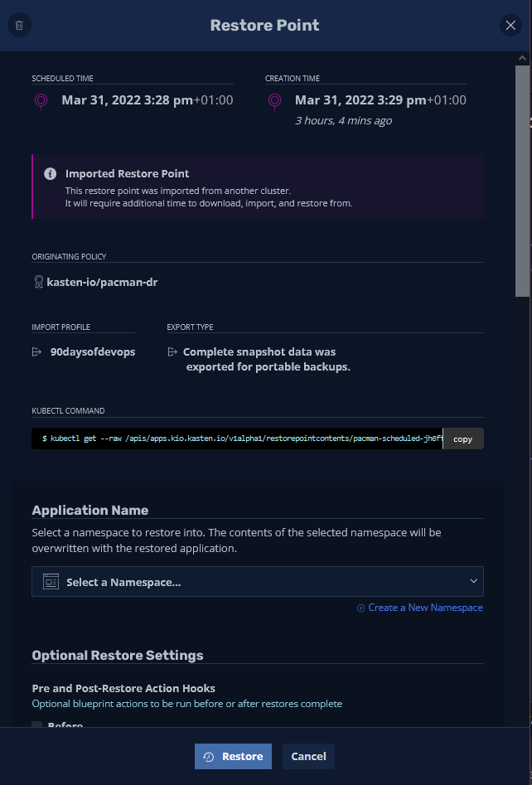
Task: Click the policy badge icon beside kasten-io/pacman-dr
Action: pyautogui.click(x=38, y=282)
